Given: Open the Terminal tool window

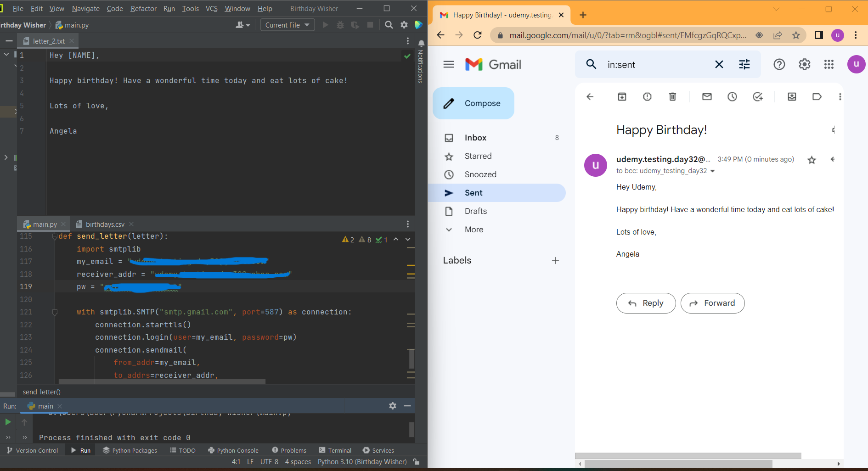Looking at the screenshot, I should tap(335, 450).
